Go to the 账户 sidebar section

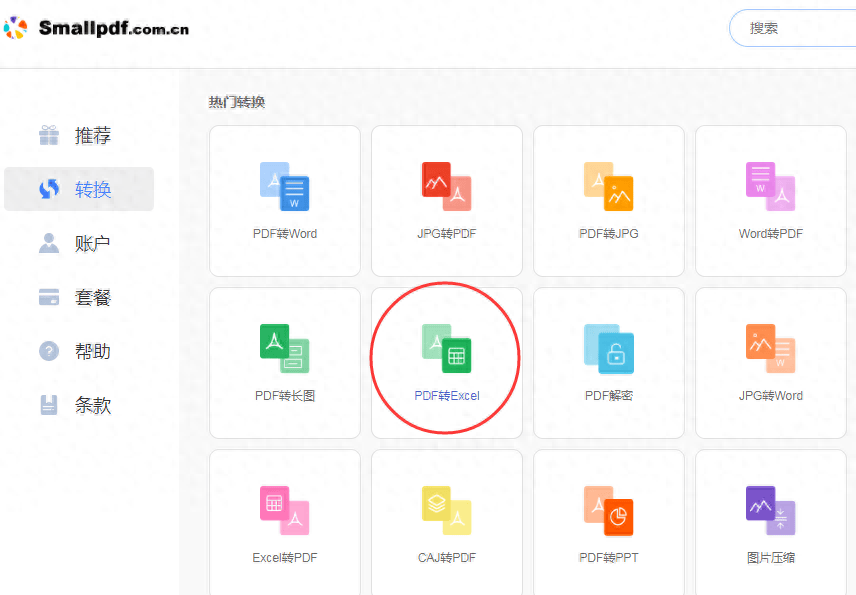(93, 243)
